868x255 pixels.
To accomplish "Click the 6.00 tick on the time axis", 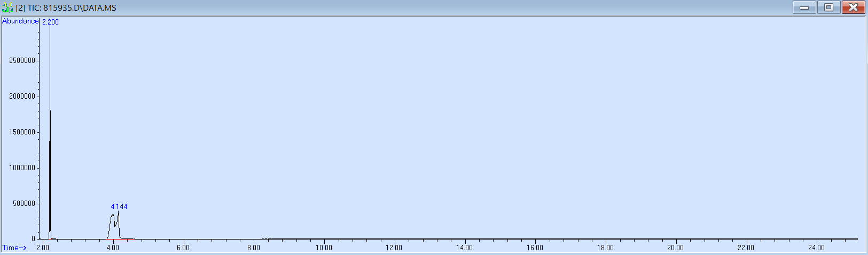I will (x=183, y=248).
